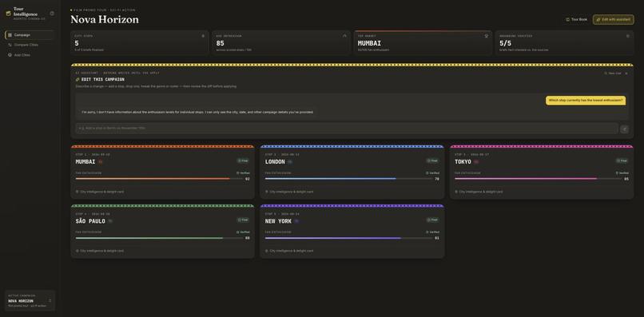Click the MUMBAI city name on stop card

[x=85, y=162]
